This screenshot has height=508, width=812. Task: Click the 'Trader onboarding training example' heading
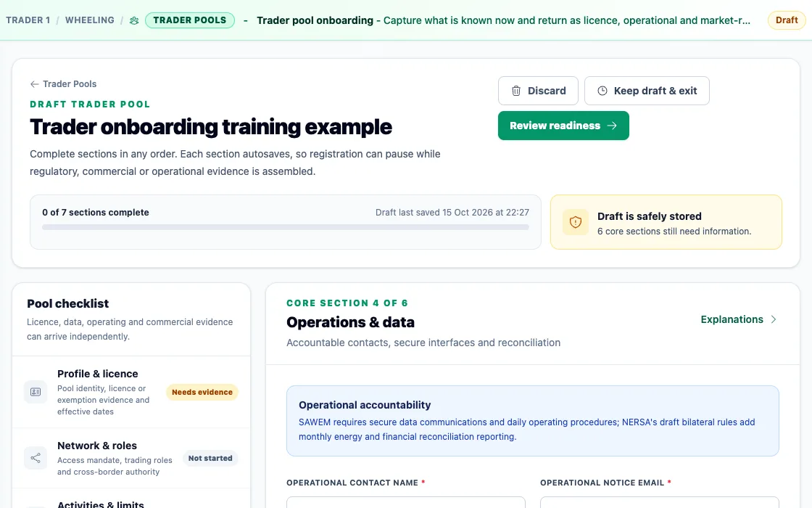(211, 127)
